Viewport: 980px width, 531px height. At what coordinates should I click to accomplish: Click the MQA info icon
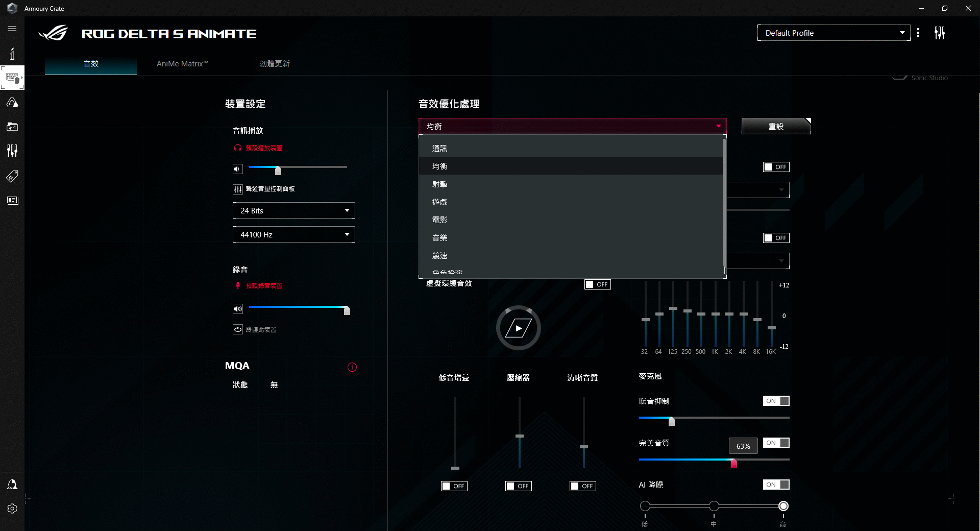[x=352, y=367]
